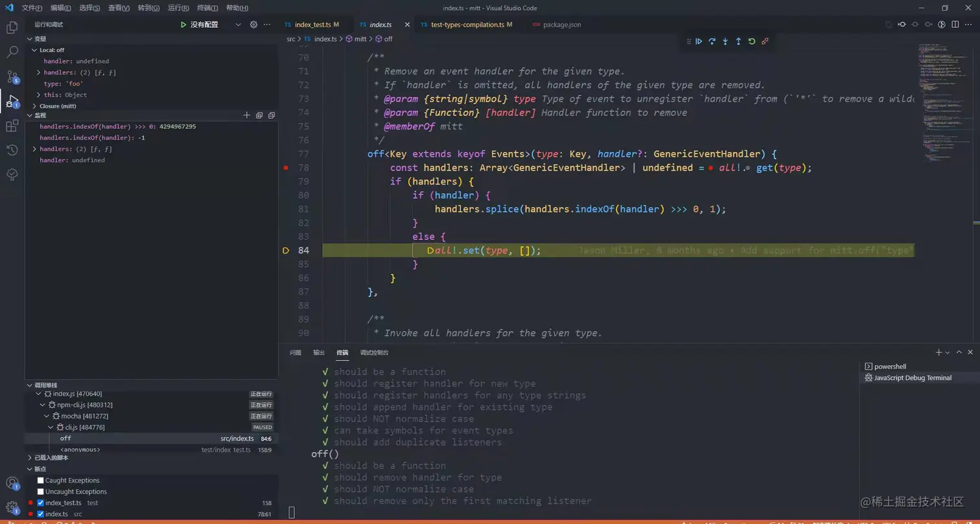Open the 文件(F) menu
Image resolution: width=980 pixels, height=524 pixels.
pos(32,8)
